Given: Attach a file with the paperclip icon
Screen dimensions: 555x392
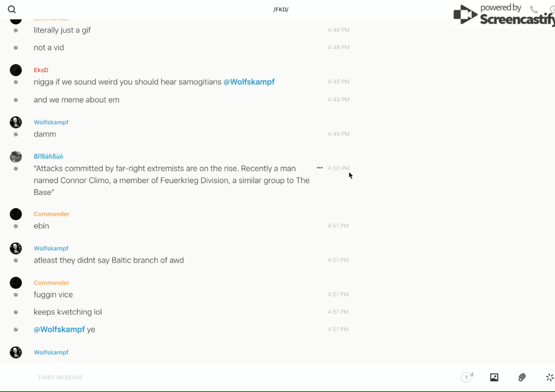Looking at the screenshot, I should click(x=522, y=377).
